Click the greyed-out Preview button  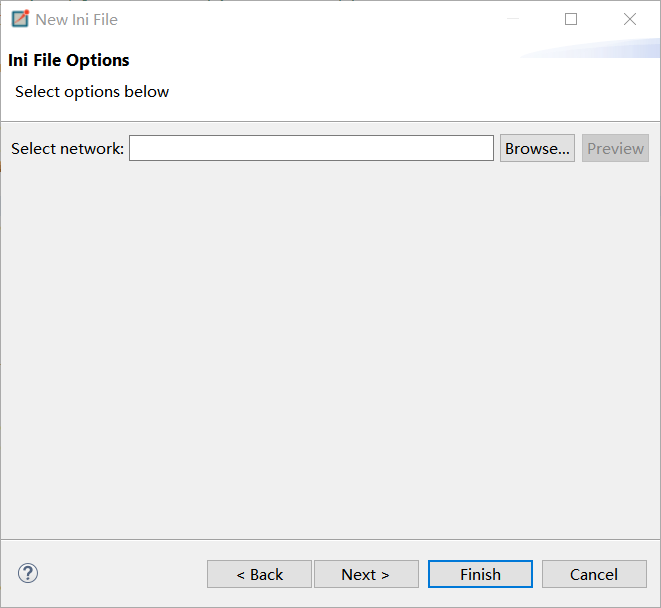(615, 148)
